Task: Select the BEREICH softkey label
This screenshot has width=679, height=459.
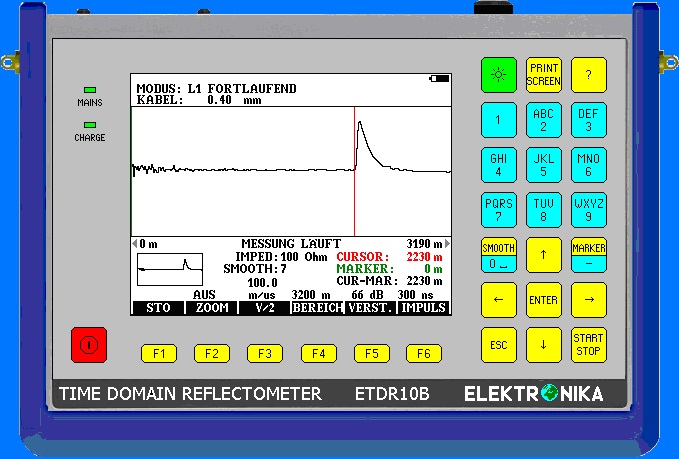Action: (318, 308)
